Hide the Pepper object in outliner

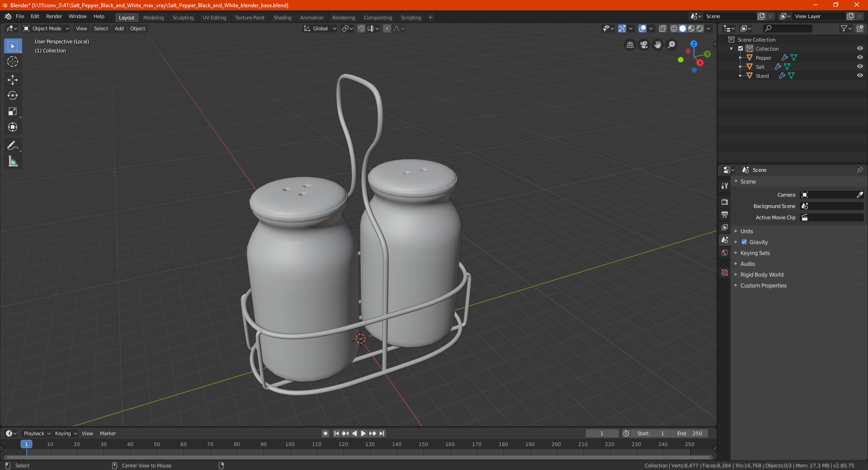click(x=860, y=57)
